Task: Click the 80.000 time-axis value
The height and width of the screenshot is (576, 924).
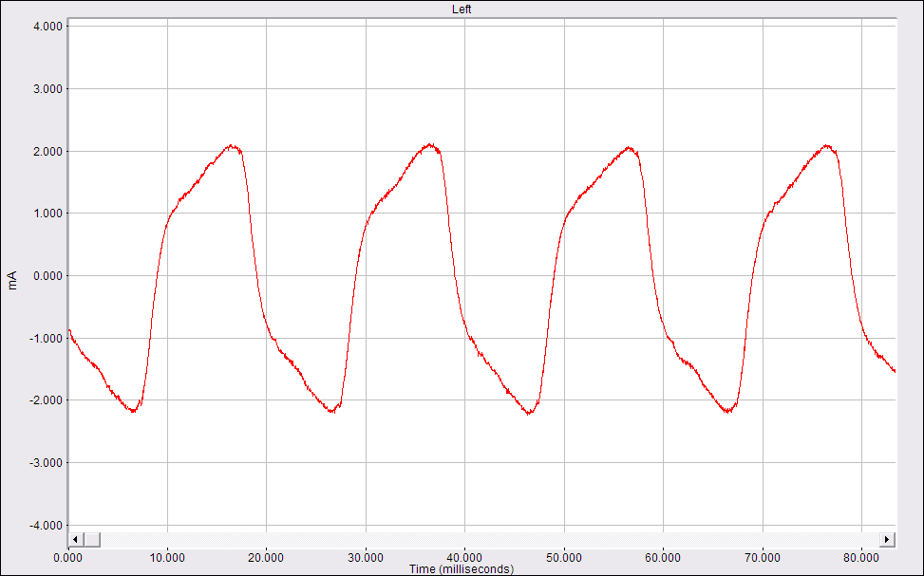Action: 861,558
